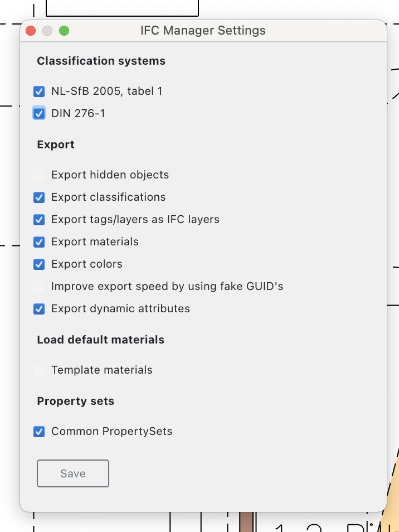
Task: Click the Save button
Action: [x=72, y=473]
